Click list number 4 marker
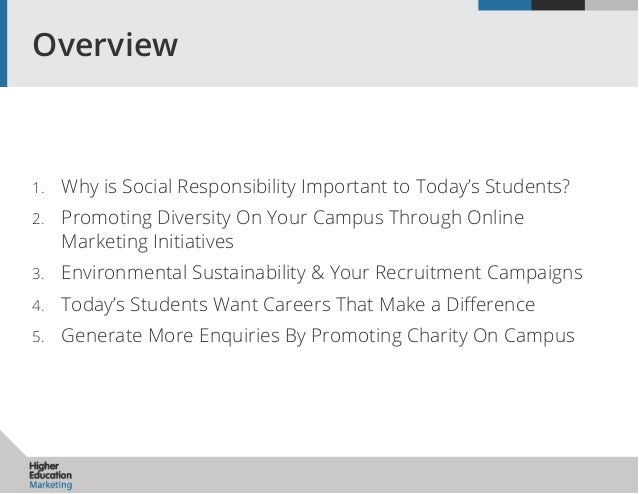This screenshot has height=494, width=639. [x=36, y=306]
